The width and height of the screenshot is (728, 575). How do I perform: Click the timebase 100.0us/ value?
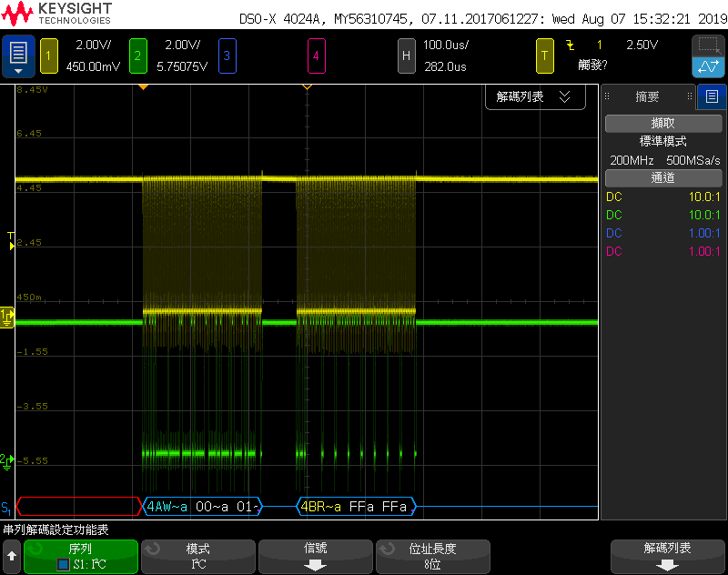[x=446, y=45]
